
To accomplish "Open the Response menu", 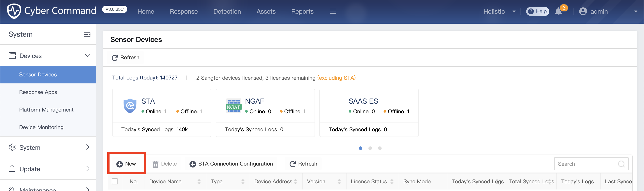I will click(184, 12).
